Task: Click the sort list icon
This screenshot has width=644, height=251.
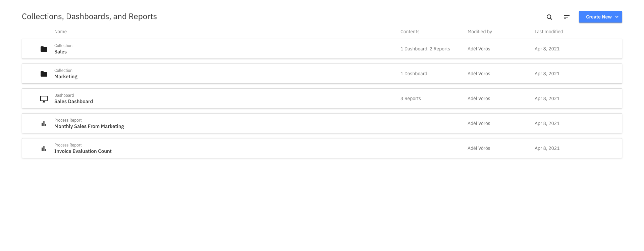Action: pyautogui.click(x=567, y=17)
